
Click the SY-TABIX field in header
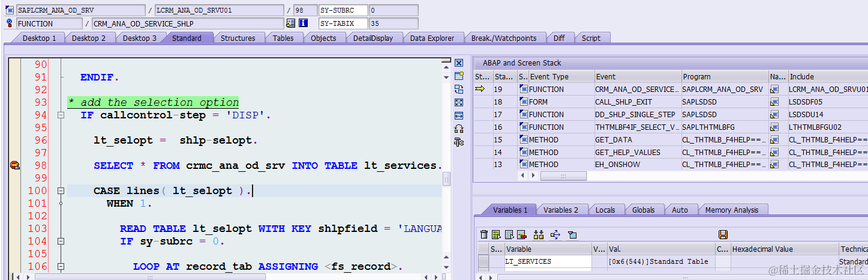point(343,23)
